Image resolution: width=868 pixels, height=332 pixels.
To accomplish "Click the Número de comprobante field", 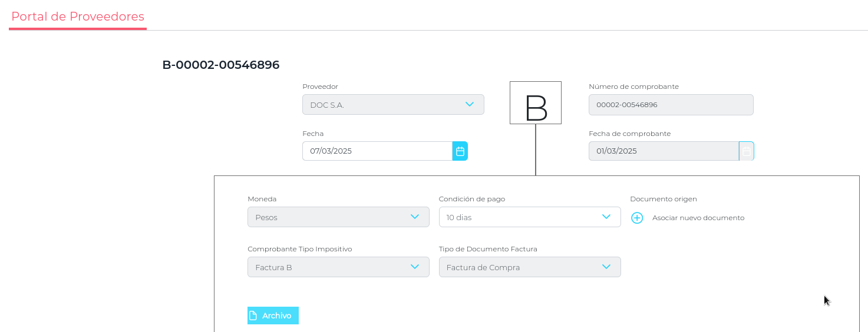I will pos(671,105).
